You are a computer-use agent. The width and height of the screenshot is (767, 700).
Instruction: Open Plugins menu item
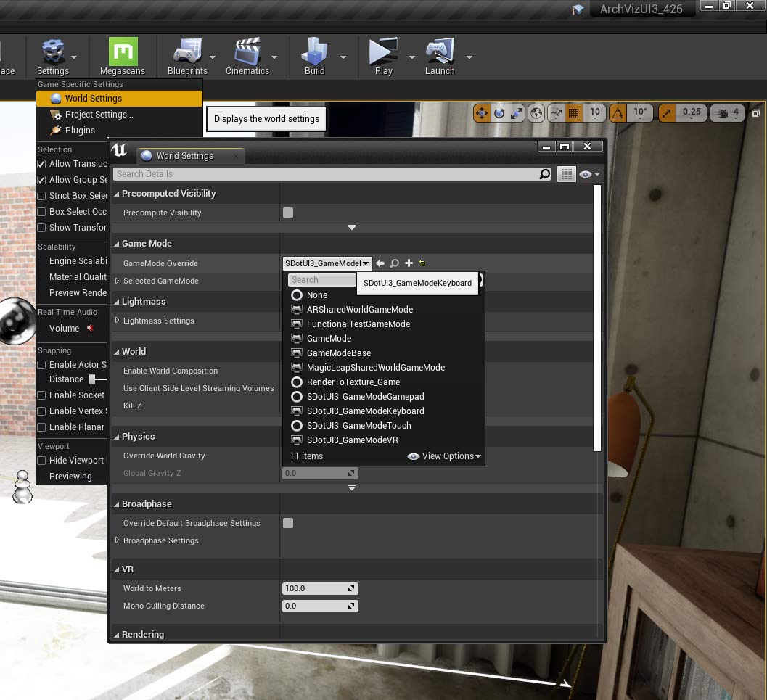tap(119, 131)
